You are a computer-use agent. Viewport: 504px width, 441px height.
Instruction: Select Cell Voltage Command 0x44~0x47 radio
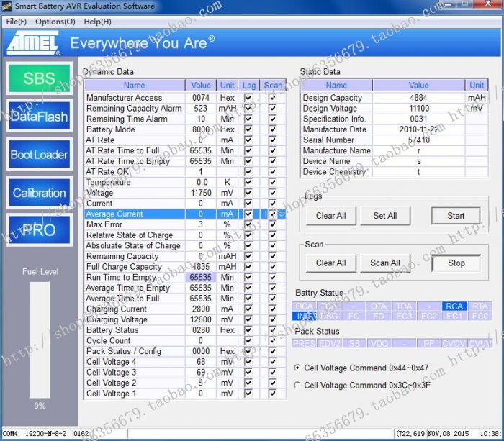coord(297,368)
